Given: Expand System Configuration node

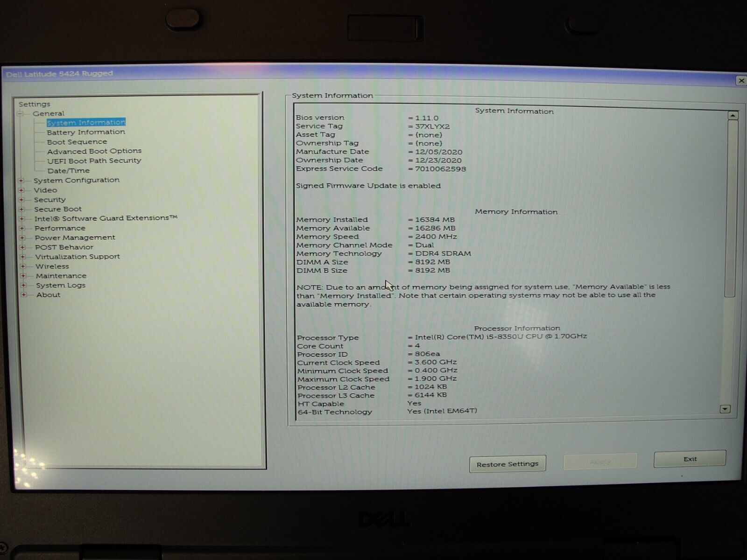Looking at the screenshot, I should [x=21, y=181].
